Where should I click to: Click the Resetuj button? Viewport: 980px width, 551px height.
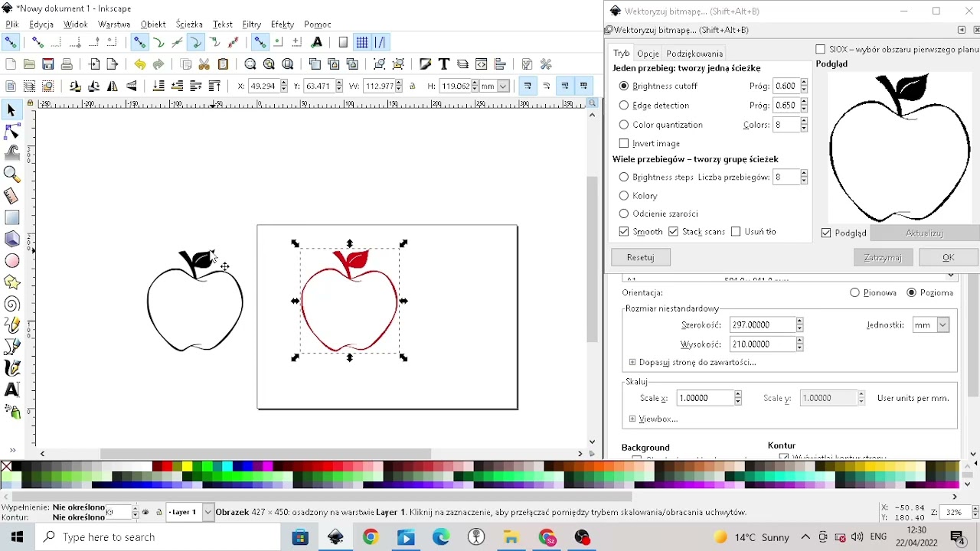click(641, 257)
